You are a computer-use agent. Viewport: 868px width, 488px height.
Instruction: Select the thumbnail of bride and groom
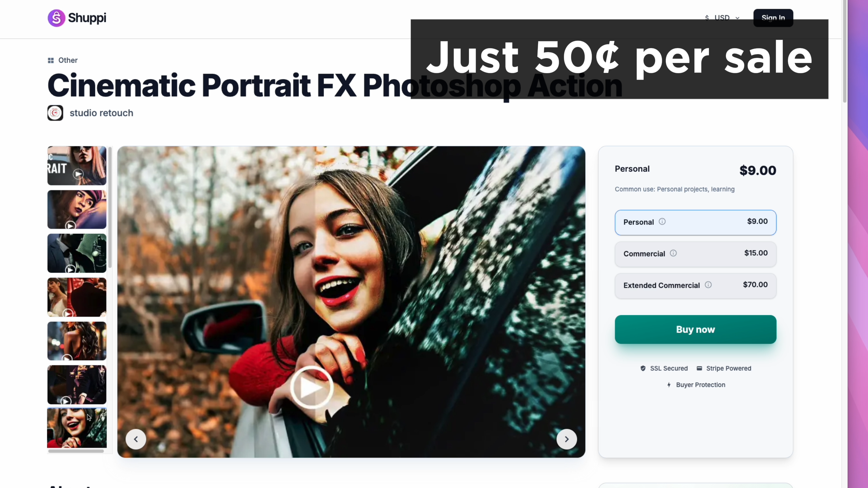tap(77, 297)
